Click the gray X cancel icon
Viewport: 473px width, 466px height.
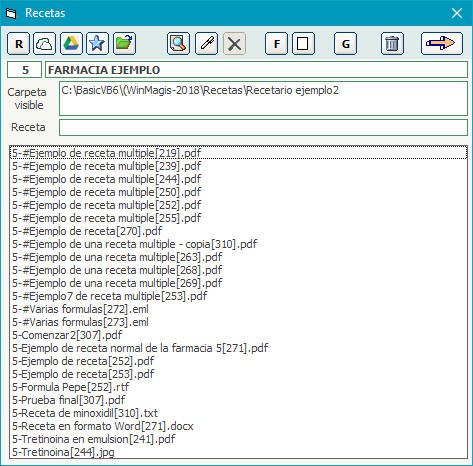(x=234, y=44)
